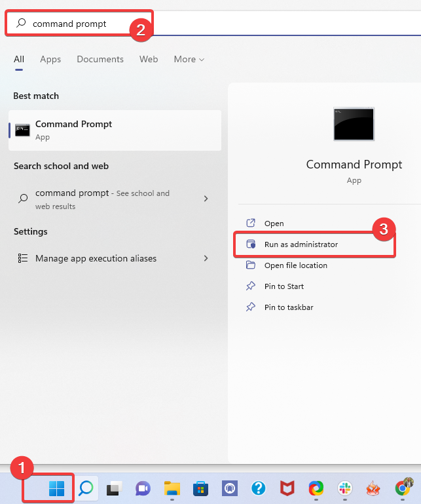Click the Windows Start button
Screen dimensions: 421x504
[56, 488]
